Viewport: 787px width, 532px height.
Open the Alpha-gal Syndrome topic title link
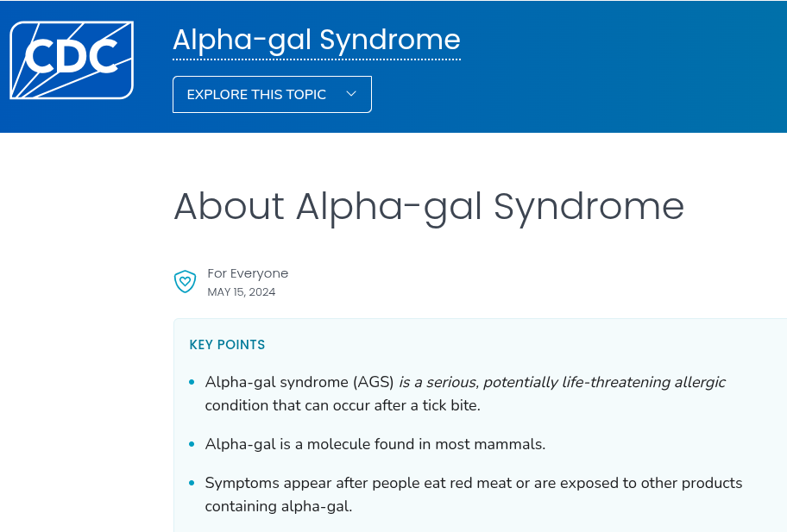coord(316,40)
